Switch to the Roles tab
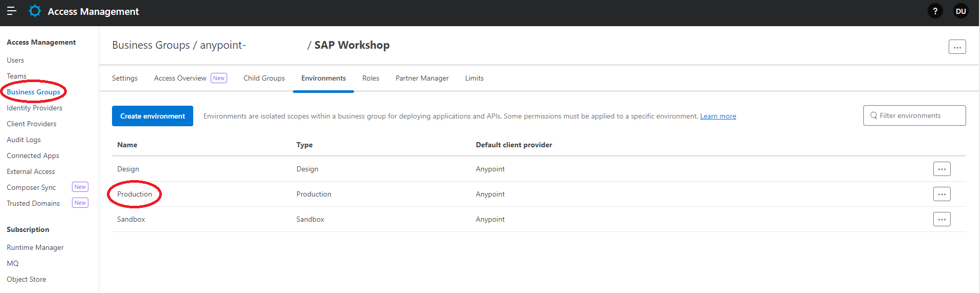Image resolution: width=980 pixels, height=293 pixels. tap(371, 78)
